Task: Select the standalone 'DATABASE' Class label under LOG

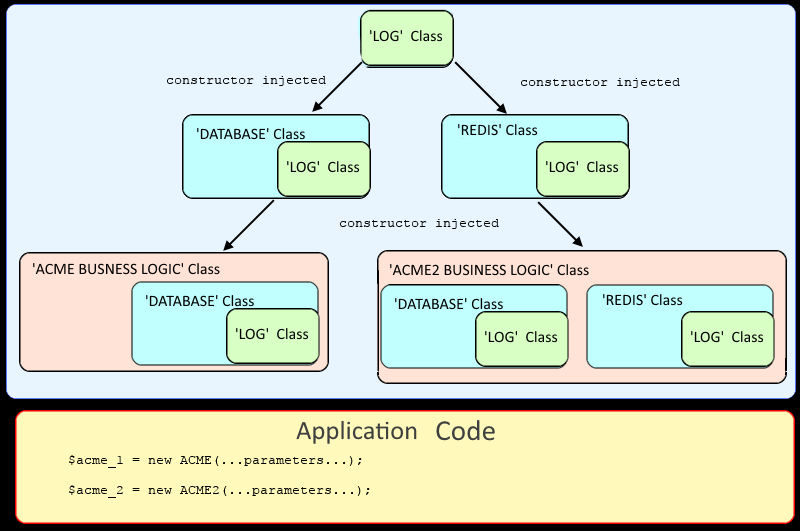Action: click(251, 134)
